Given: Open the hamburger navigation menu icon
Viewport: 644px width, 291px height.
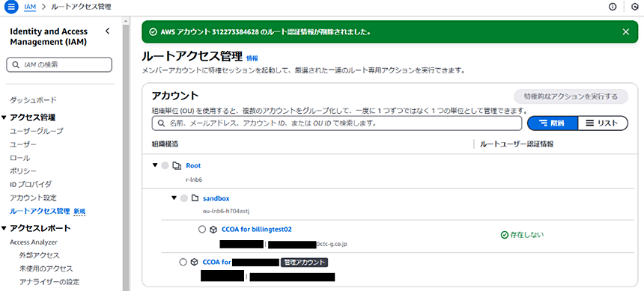Looking at the screenshot, I should (x=10, y=7).
